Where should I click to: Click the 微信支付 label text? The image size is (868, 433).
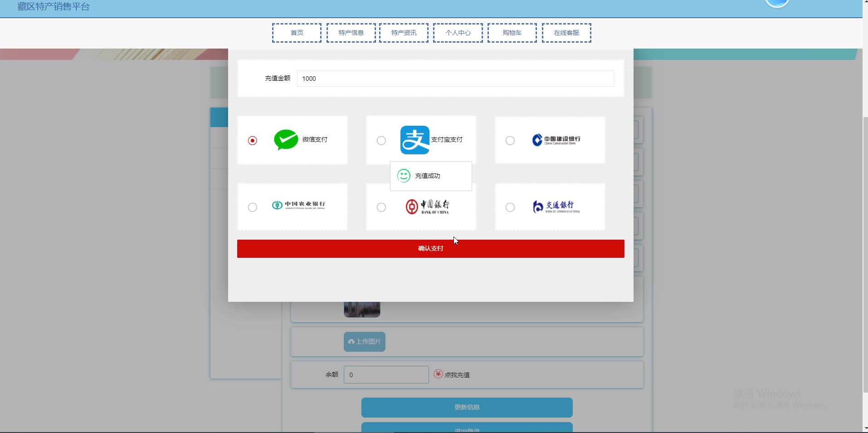point(315,139)
